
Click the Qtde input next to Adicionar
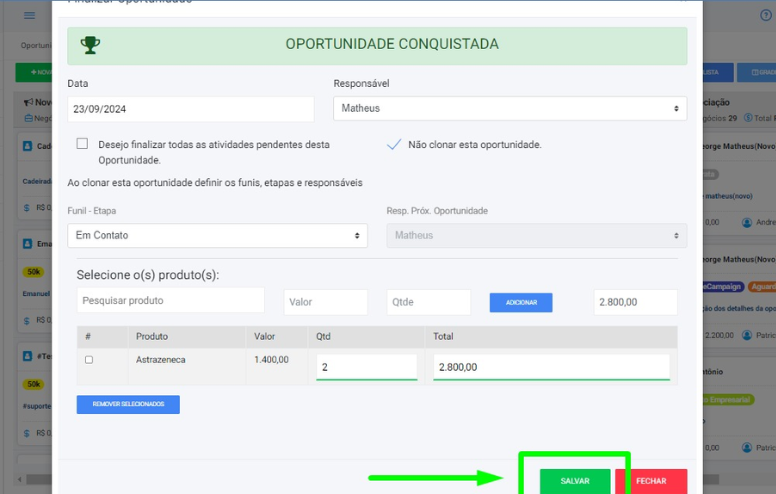coord(428,302)
